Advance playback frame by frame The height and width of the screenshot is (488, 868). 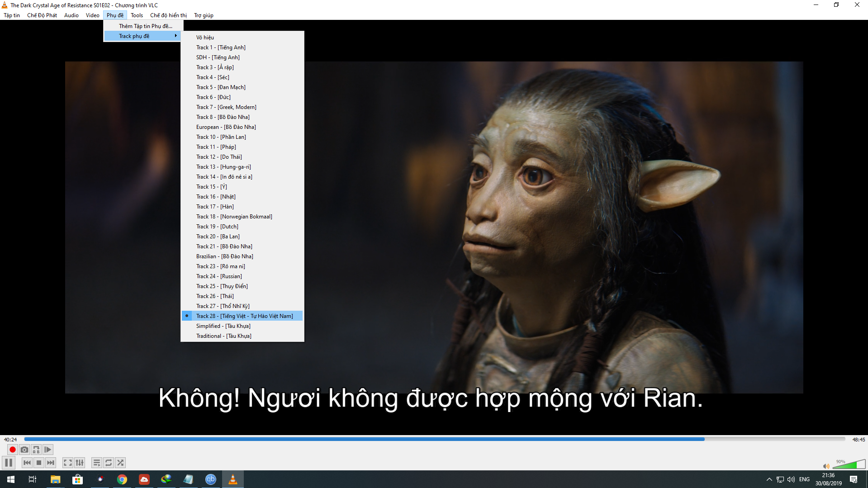48,450
